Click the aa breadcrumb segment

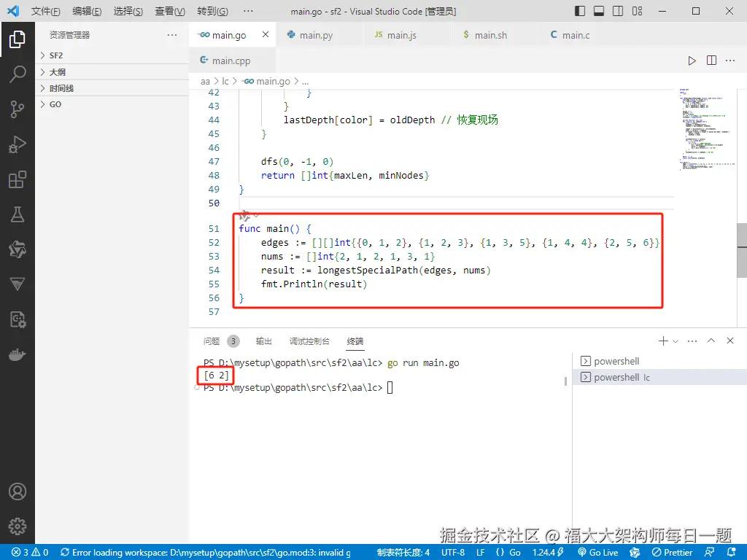click(x=205, y=82)
